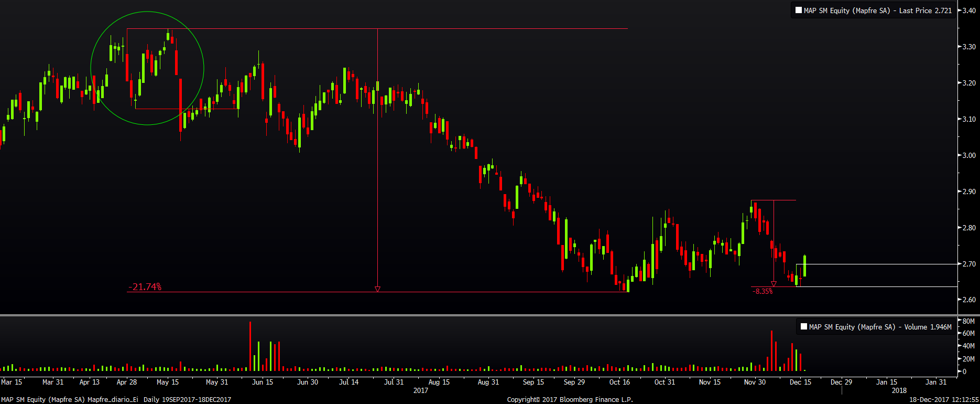The image size is (980, 404).
Task: Click the Oct 16 date label
Action: point(619,382)
